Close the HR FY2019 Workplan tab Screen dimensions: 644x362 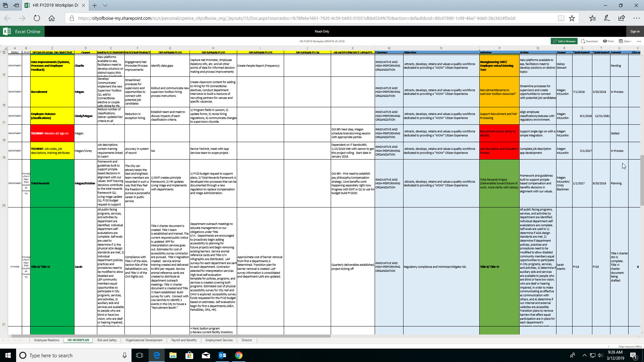click(84, 5)
